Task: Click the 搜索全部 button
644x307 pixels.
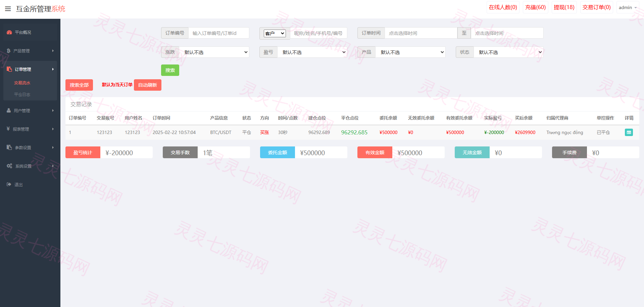Action: coord(79,85)
